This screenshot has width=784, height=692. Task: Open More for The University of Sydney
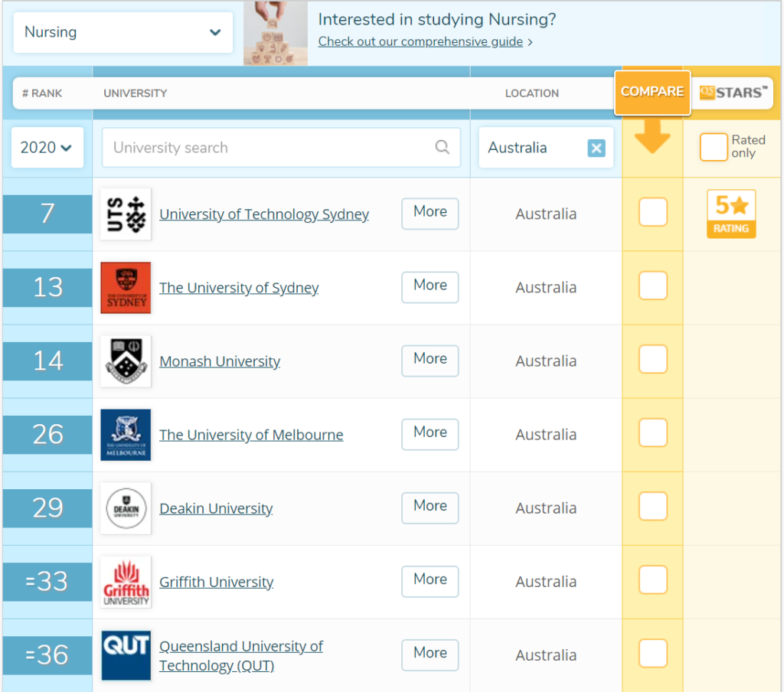point(430,287)
